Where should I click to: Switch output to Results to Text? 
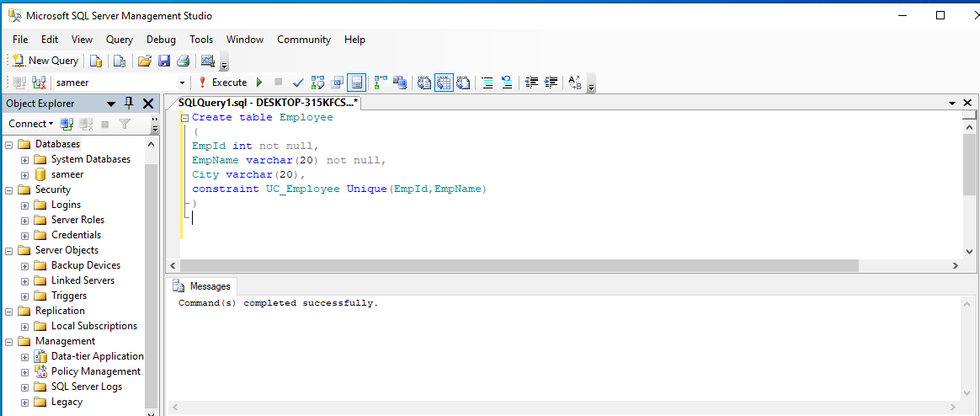[x=424, y=83]
